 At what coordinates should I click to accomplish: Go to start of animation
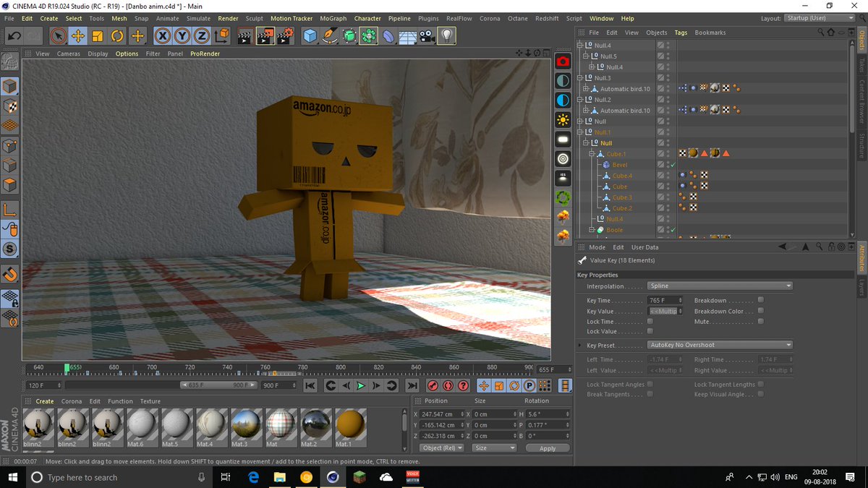coord(310,386)
